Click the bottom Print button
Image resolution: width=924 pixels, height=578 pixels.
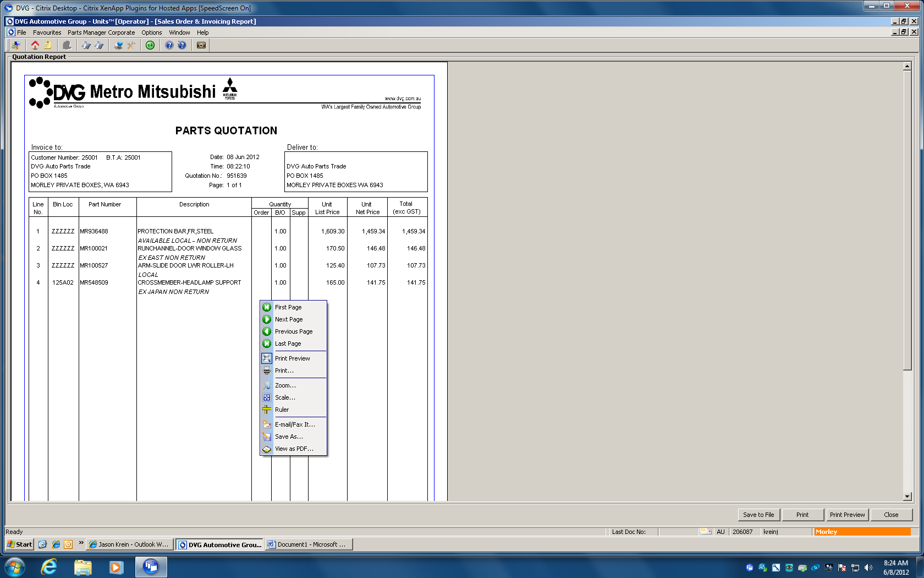(x=802, y=515)
